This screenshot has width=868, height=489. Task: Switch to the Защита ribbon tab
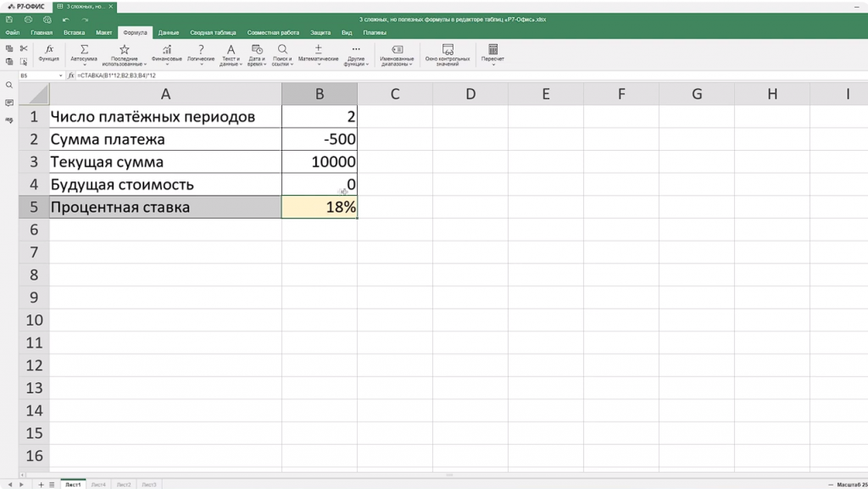click(320, 33)
